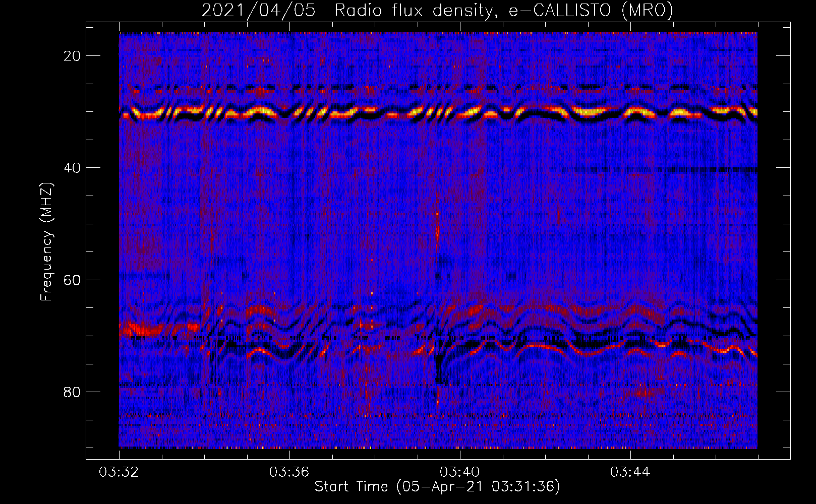Click the time tick label '03:40'
The width and height of the screenshot is (816, 504).
pos(460,472)
